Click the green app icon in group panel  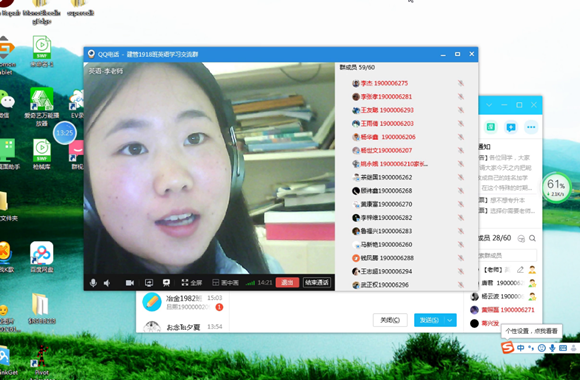(x=490, y=127)
